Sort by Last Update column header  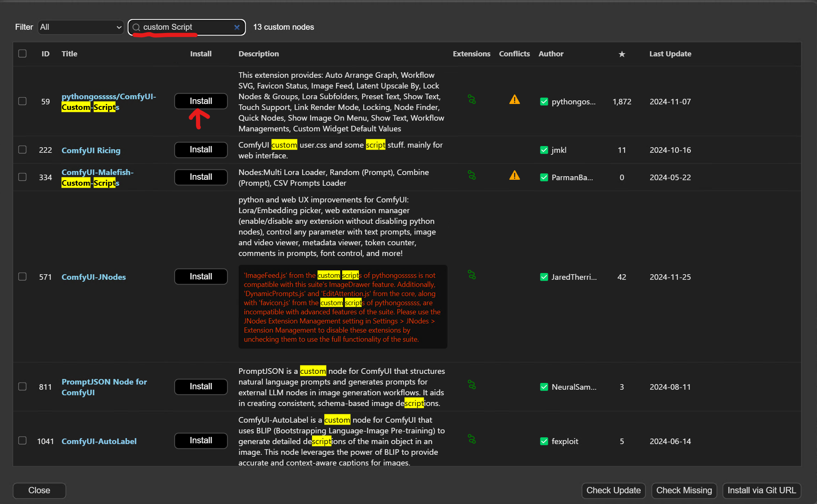[x=670, y=54]
